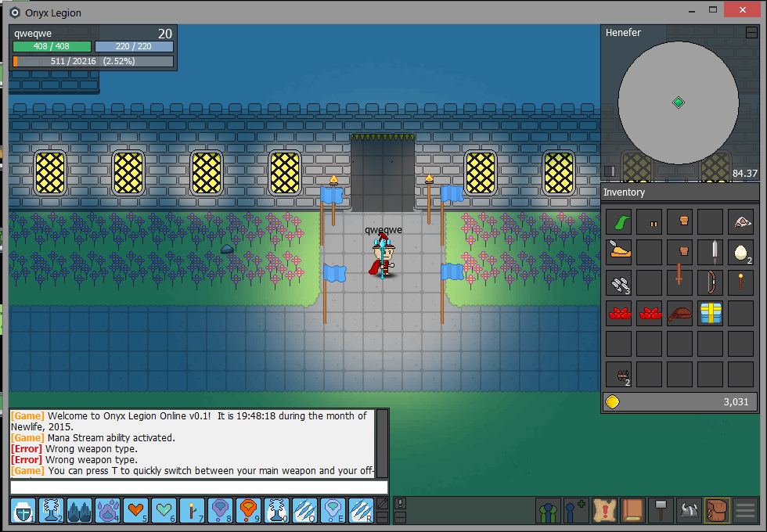This screenshot has height=532, width=767.
Task: Click the 84.37 value under minimap
Action: point(745,173)
